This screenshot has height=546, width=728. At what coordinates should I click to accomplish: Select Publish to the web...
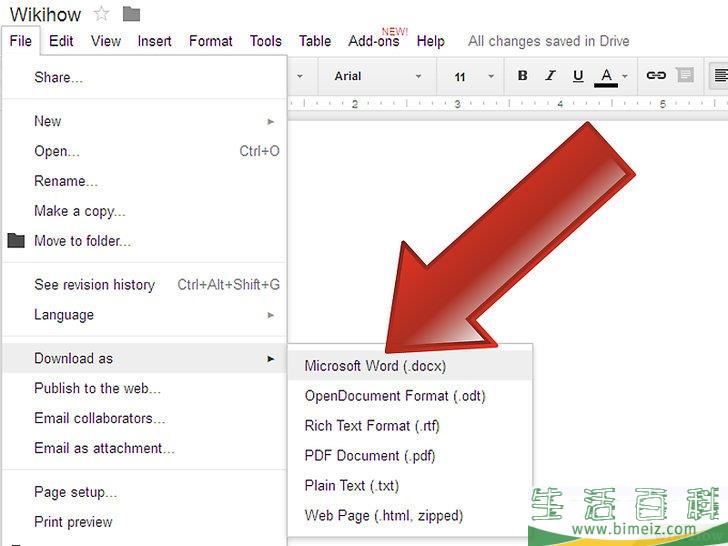[144, 388]
